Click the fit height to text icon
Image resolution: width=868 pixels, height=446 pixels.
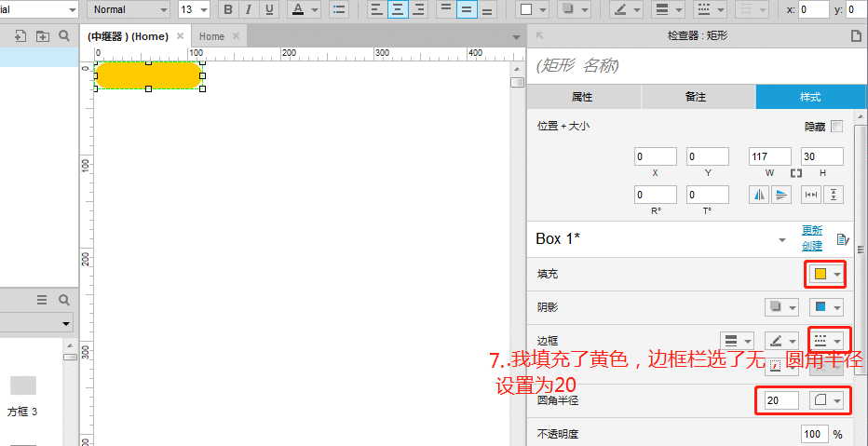click(834, 195)
